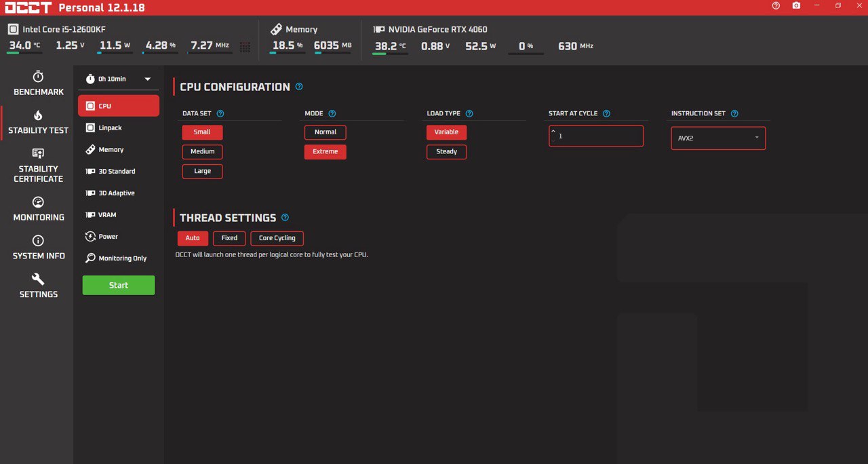
Task: Click the Intel CPU chip icon
Action: pyautogui.click(x=13, y=29)
